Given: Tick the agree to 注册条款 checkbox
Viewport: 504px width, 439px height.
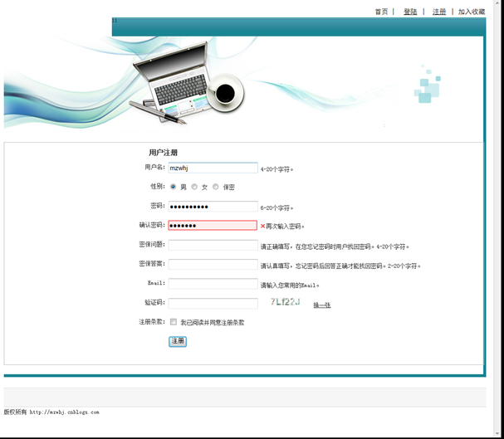Looking at the screenshot, I should [174, 322].
